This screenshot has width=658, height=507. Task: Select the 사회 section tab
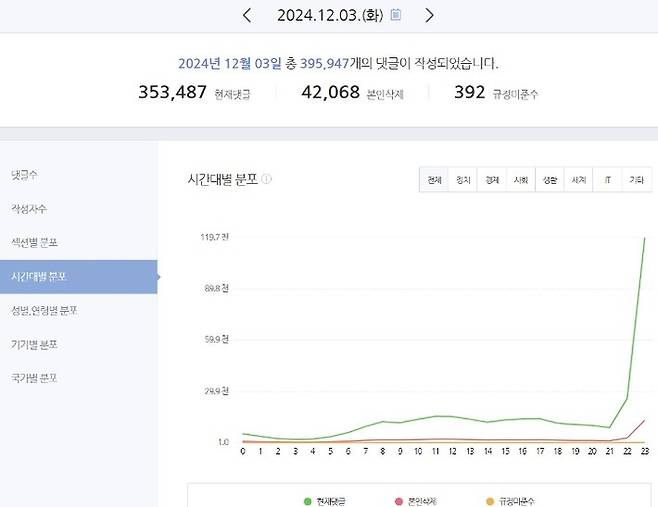pos(521,180)
